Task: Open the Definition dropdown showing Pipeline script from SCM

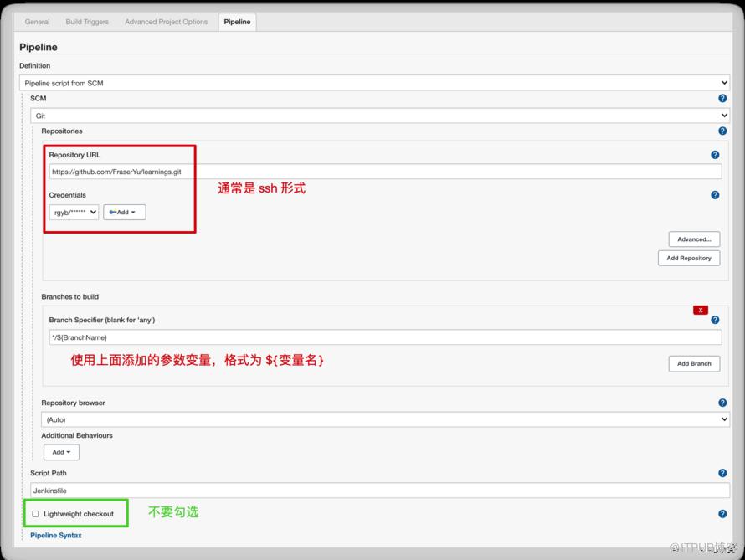Action: click(374, 83)
